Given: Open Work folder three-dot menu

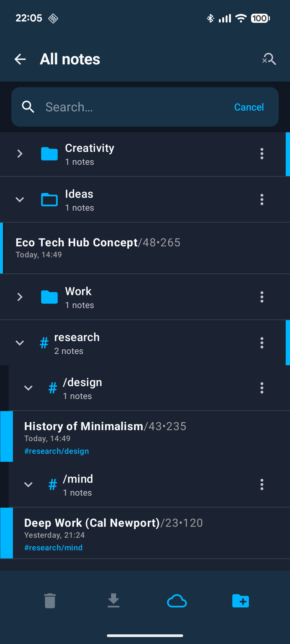Looking at the screenshot, I should point(262,297).
